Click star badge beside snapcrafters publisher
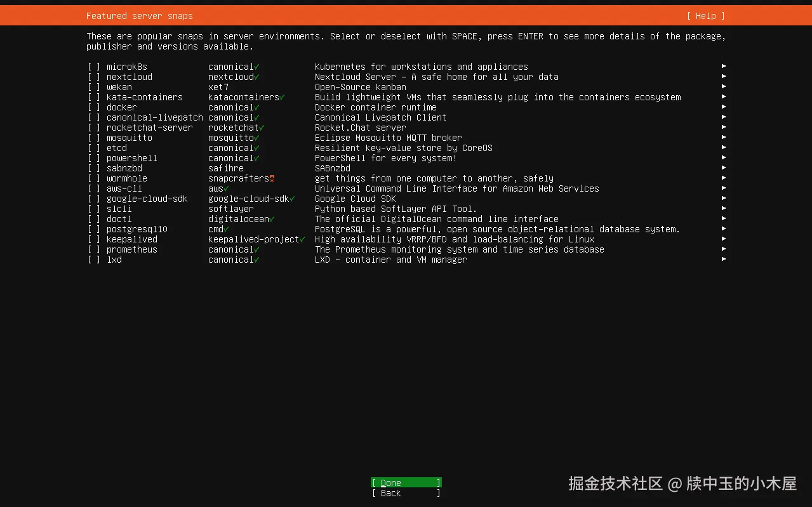812x507 pixels. [x=272, y=178]
